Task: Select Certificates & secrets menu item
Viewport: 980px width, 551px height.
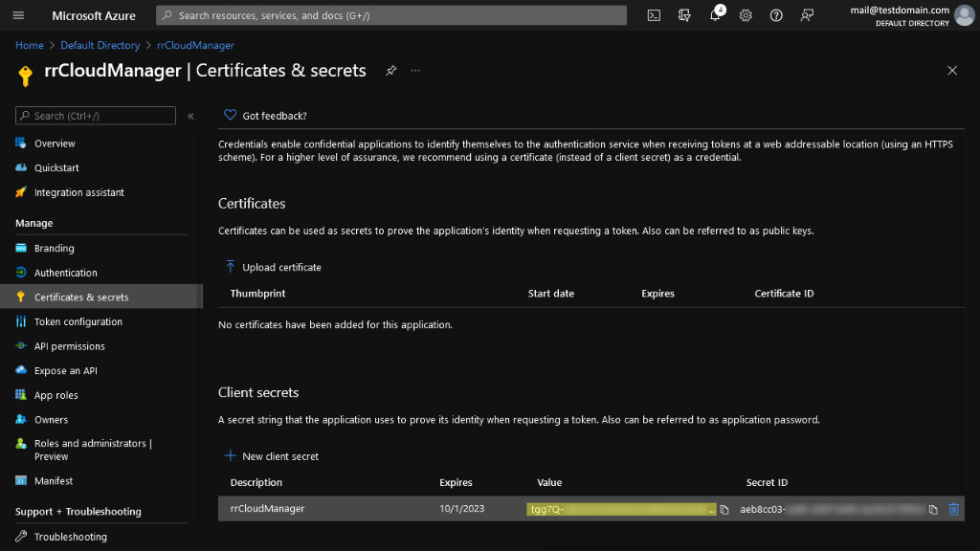Action: (101, 297)
